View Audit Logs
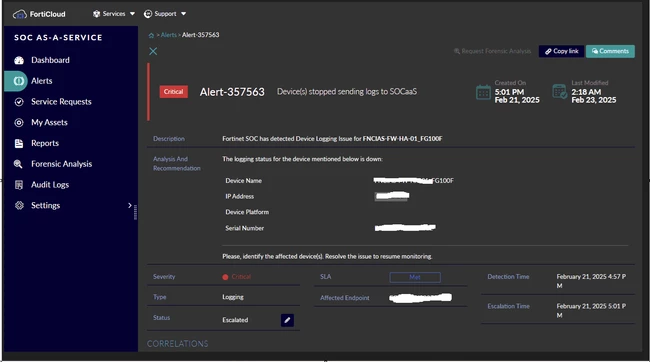The height and width of the screenshot is (362, 650). point(50,185)
